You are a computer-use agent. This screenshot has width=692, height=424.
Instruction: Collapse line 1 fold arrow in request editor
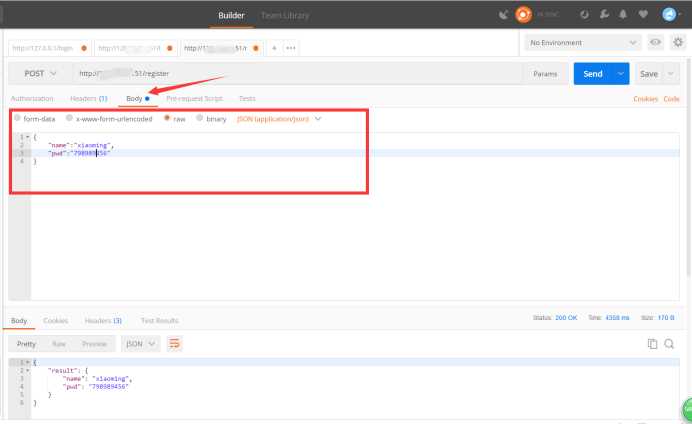[27, 137]
